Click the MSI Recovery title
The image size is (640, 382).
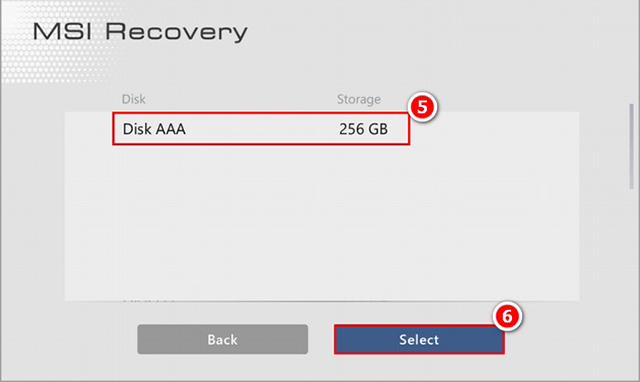pyautogui.click(x=140, y=32)
